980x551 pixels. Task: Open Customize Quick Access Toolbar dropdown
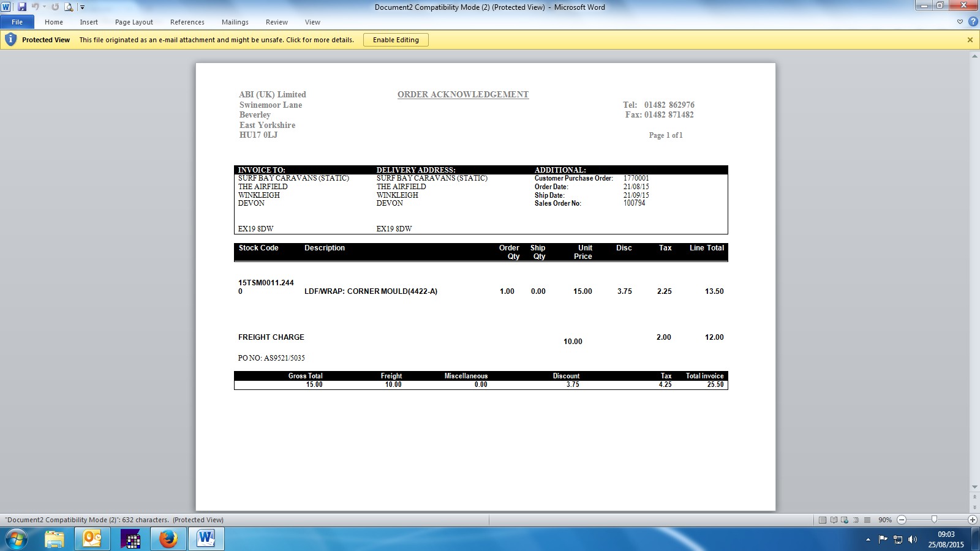(82, 7)
